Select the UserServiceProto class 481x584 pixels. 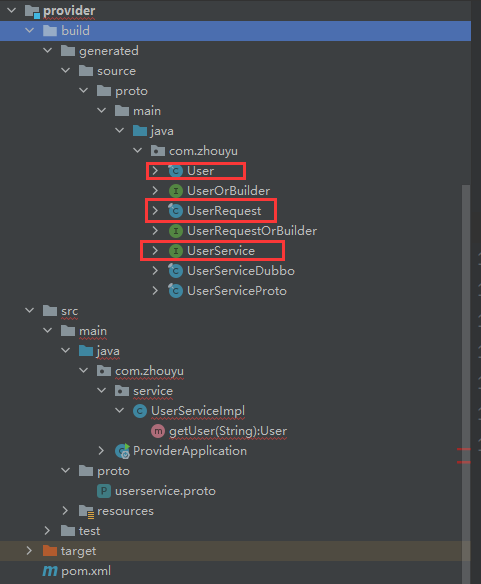tap(228, 291)
